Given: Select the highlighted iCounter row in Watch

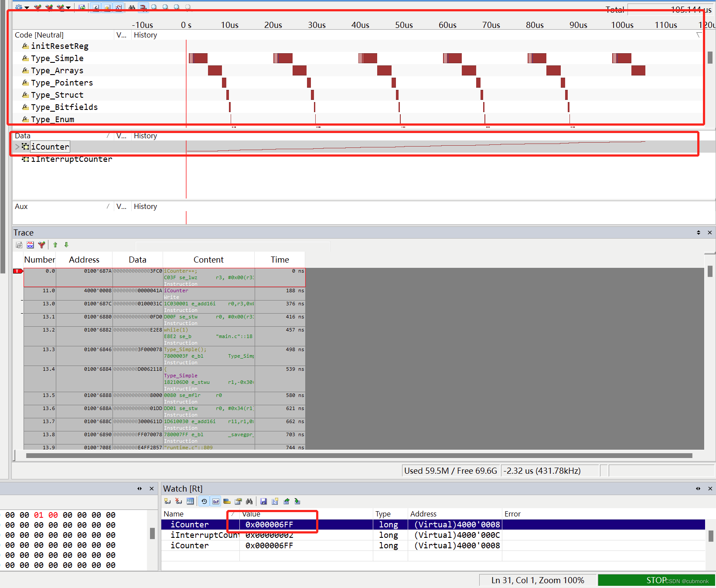Looking at the screenshot, I should pyautogui.click(x=433, y=525).
